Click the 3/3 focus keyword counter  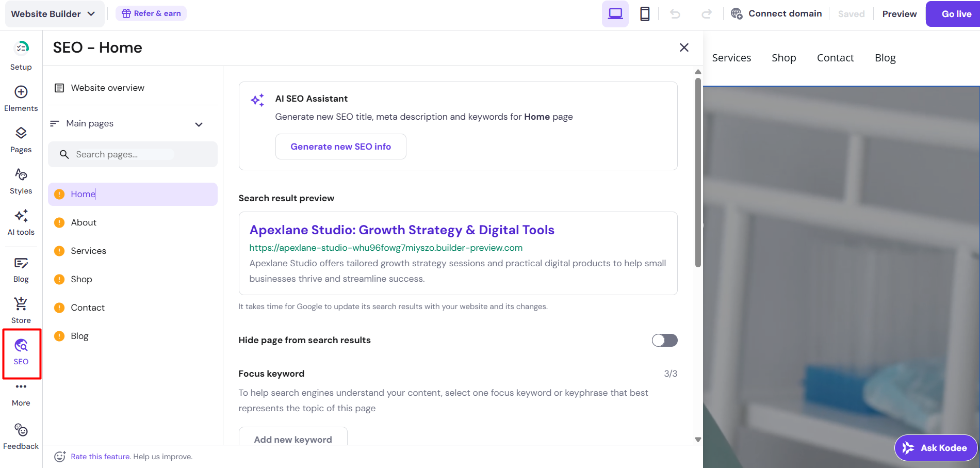(x=671, y=374)
